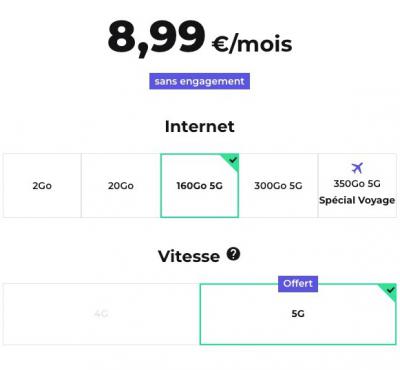Select the 4G speed option
Viewport: 400px width, 370px height.
point(101,314)
